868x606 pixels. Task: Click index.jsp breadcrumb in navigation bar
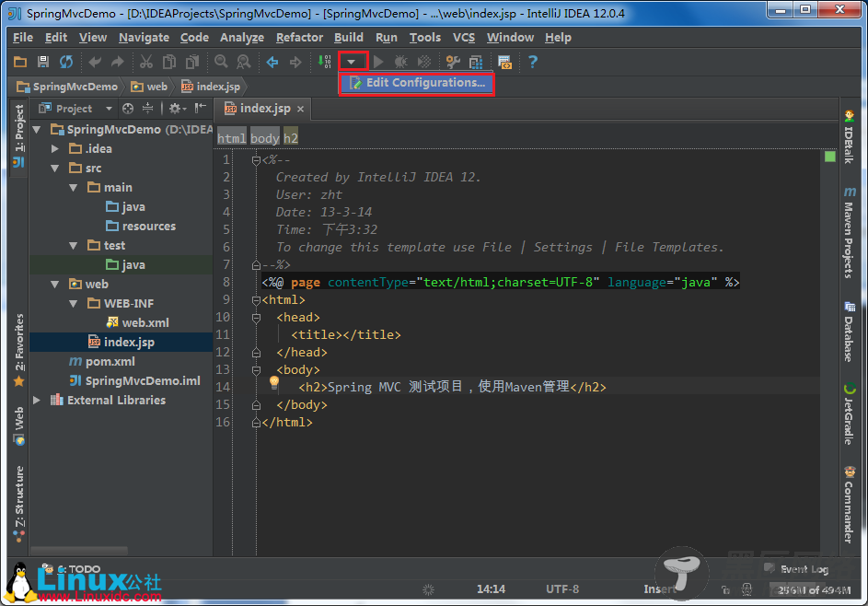(x=211, y=87)
